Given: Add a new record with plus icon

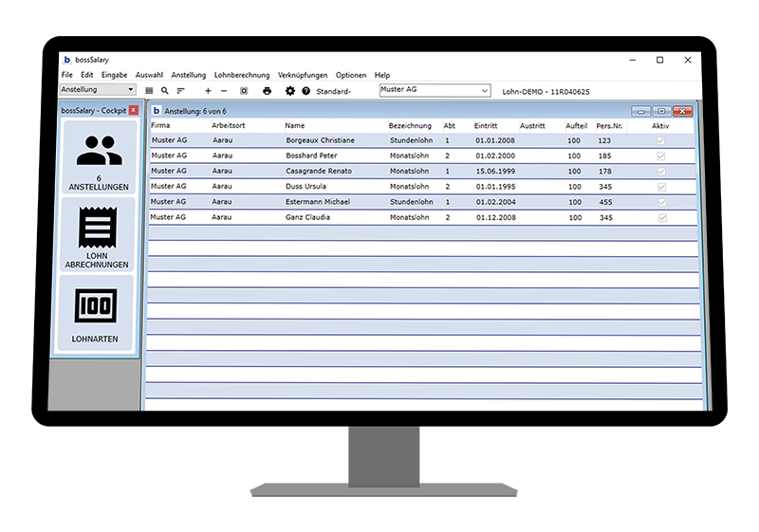Looking at the screenshot, I should click(208, 90).
